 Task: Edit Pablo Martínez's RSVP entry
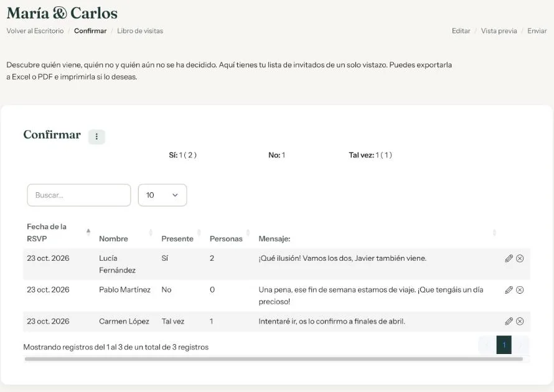tap(509, 290)
